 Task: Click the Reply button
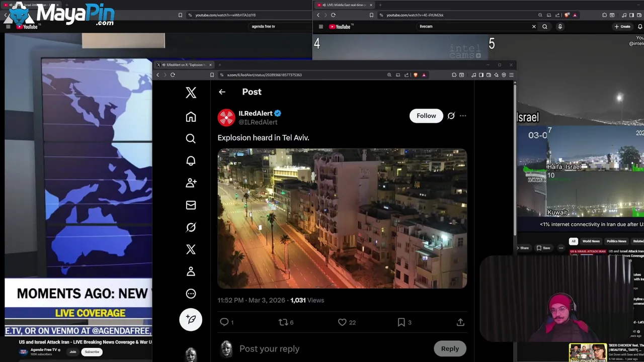click(450, 349)
